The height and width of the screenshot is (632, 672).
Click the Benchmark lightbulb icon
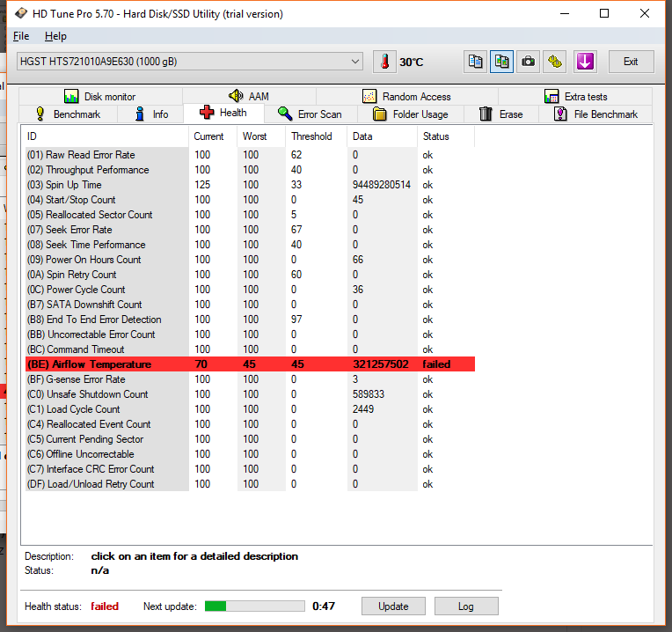click(x=40, y=114)
